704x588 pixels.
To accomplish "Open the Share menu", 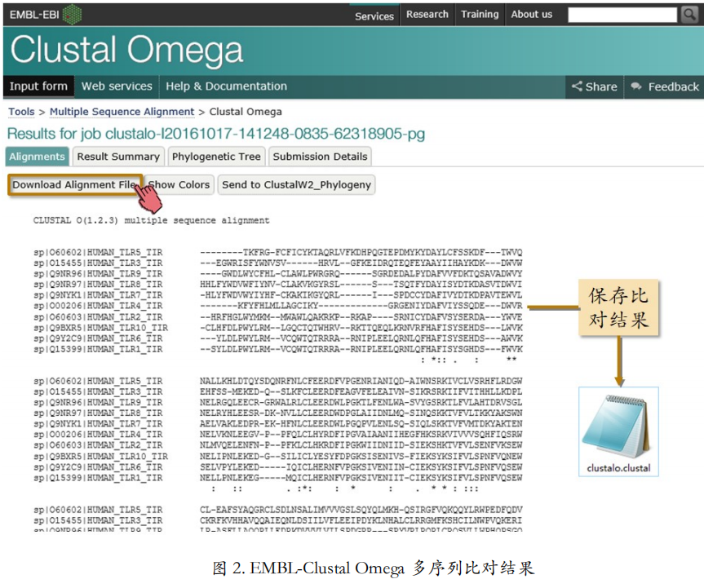I will tap(595, 86).
